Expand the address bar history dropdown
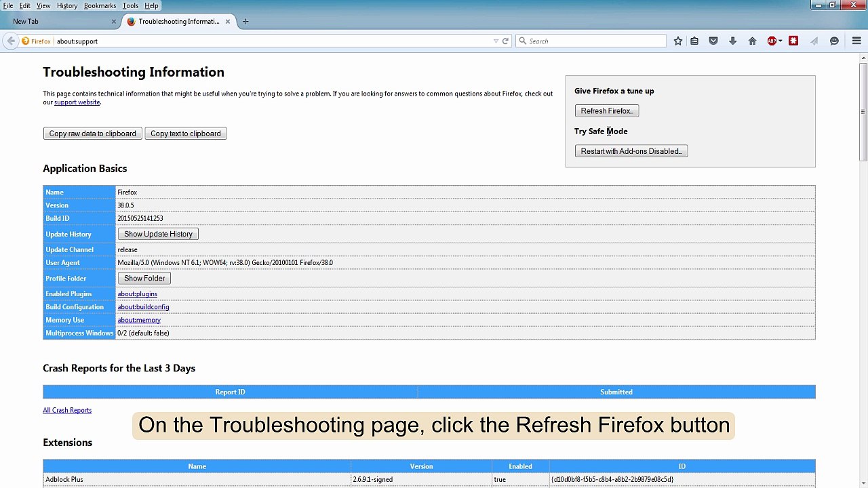868x488 pixels. 496,41
